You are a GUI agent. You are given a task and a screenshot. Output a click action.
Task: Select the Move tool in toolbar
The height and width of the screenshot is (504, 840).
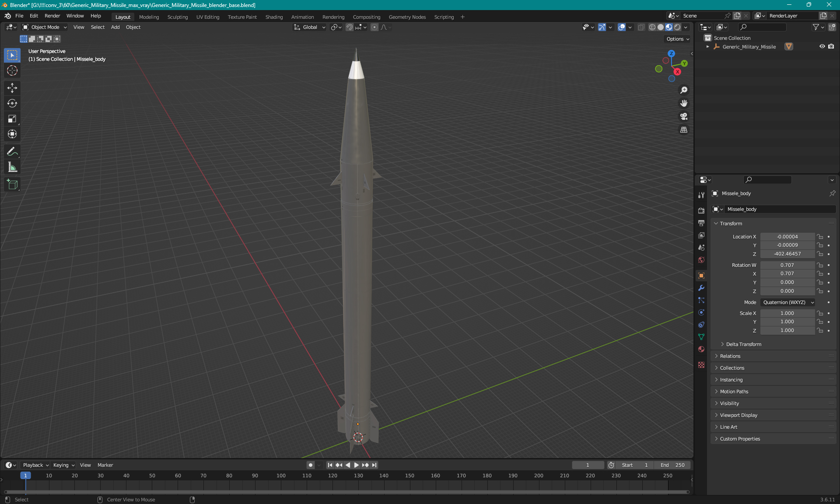[12, 88]
